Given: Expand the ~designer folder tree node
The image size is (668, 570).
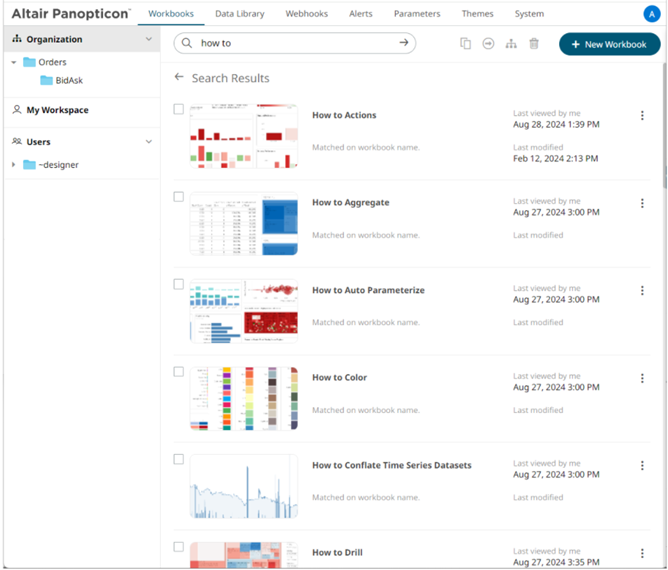Looking at the screenshot, I should click(x=13, y=165).
